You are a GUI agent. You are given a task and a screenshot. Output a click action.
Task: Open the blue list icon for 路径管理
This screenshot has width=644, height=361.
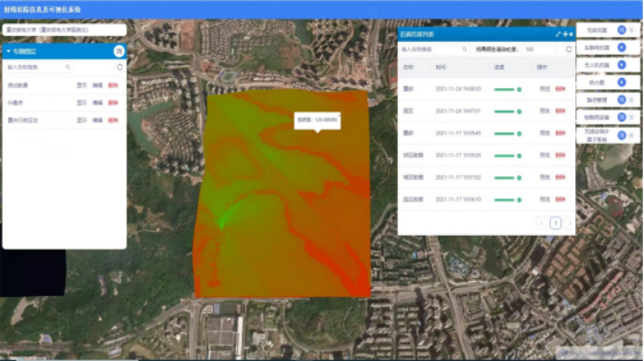(622, 99)
